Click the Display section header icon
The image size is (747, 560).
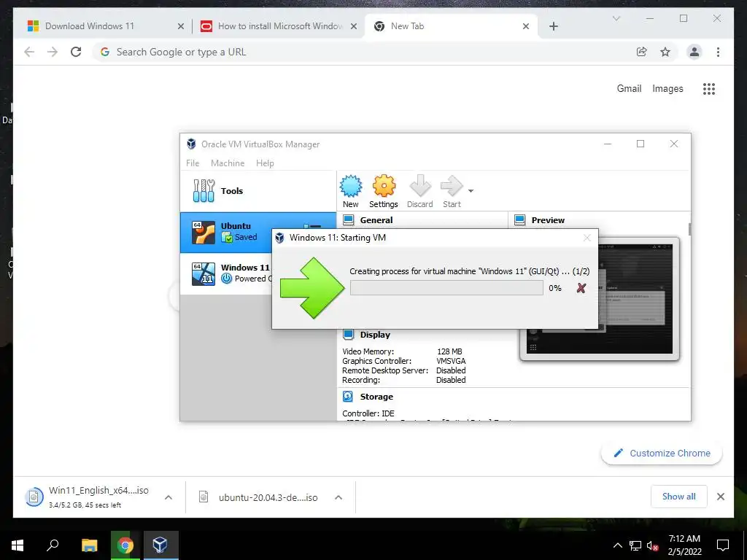[348, 335]
